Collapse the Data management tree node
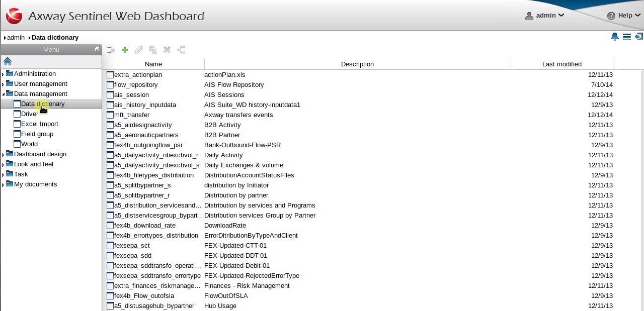 tap(3, 94)
